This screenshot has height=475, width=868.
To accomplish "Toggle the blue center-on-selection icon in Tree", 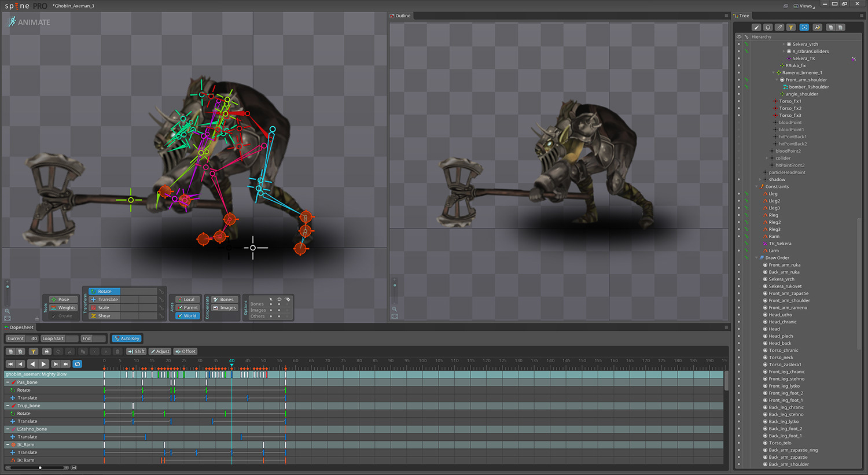I will [x=804, y=27].
